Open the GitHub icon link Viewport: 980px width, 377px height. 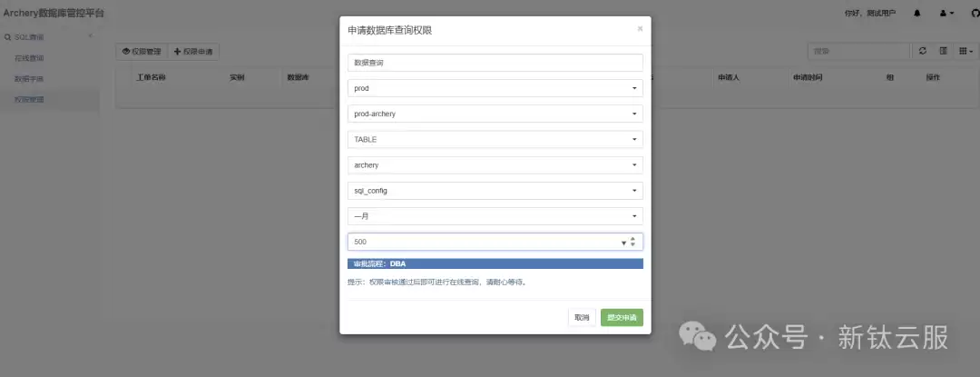coord(975,13)
